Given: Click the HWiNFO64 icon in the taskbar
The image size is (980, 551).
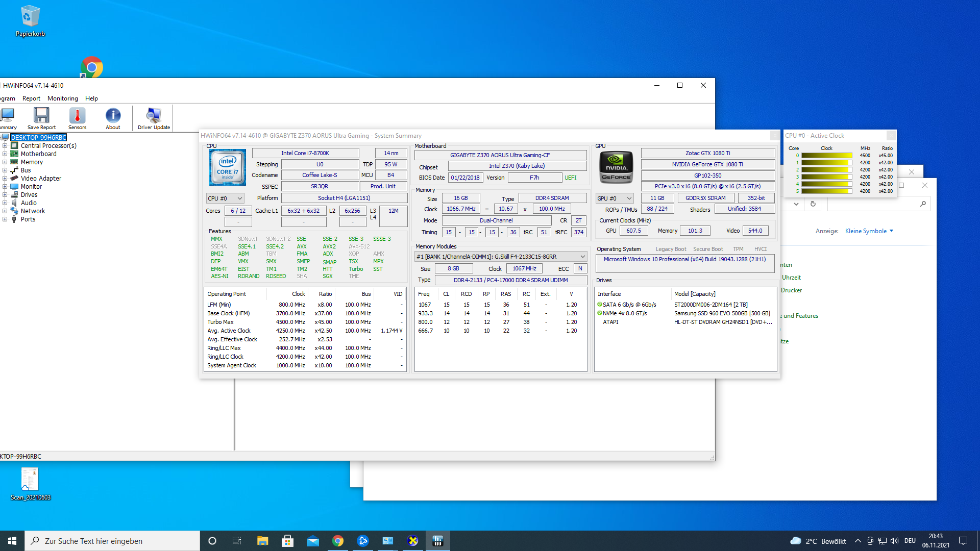Looking at the screenshot, I should click(x=438, y=540).
